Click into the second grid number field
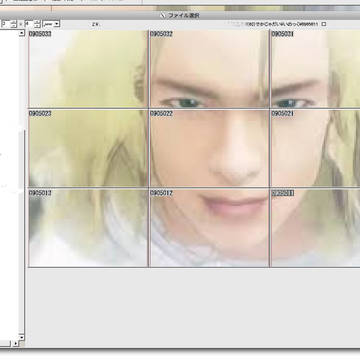This screenshot has width=360, height=360. [x=29, y=24]
